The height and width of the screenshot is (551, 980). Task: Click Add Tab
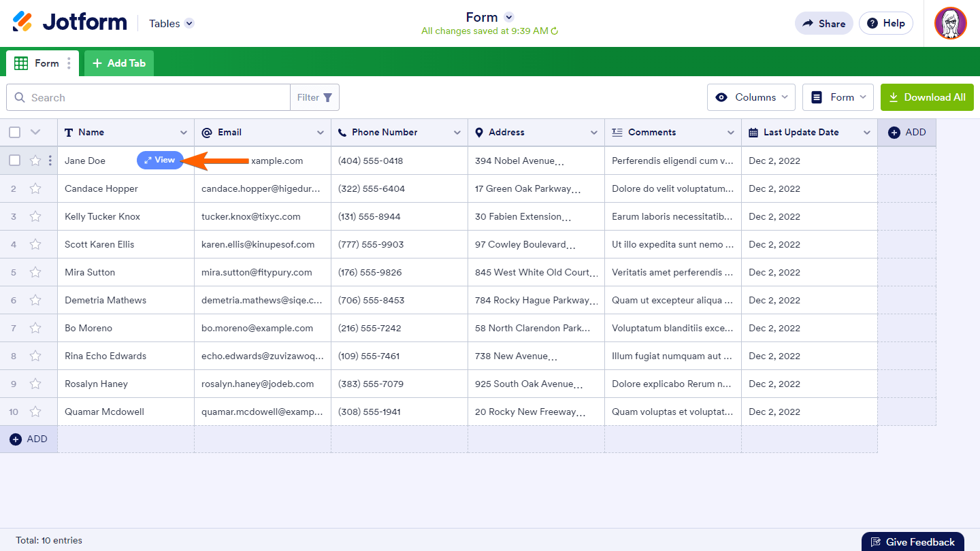pyautogui.click(x=119, y=63)
